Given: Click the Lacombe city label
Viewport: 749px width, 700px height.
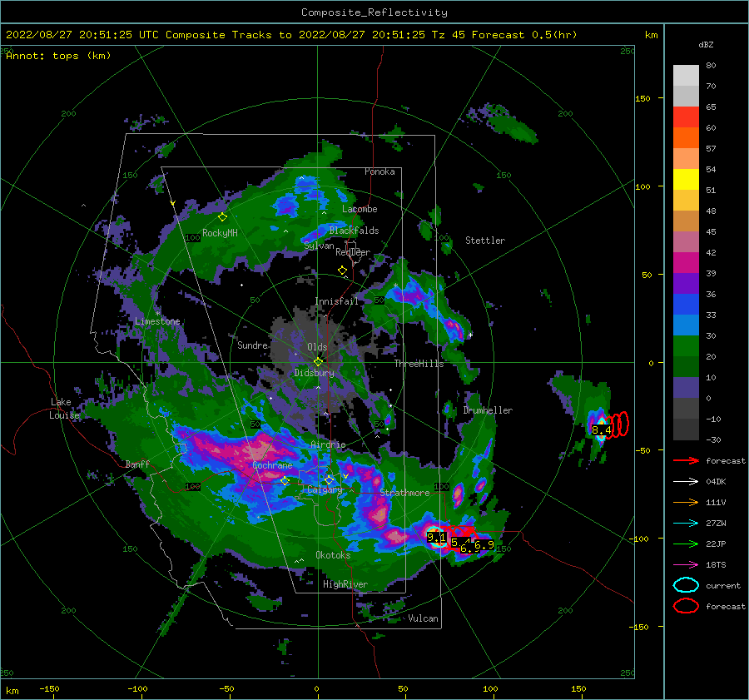Looking at the screenshot, I should (360, 209).
